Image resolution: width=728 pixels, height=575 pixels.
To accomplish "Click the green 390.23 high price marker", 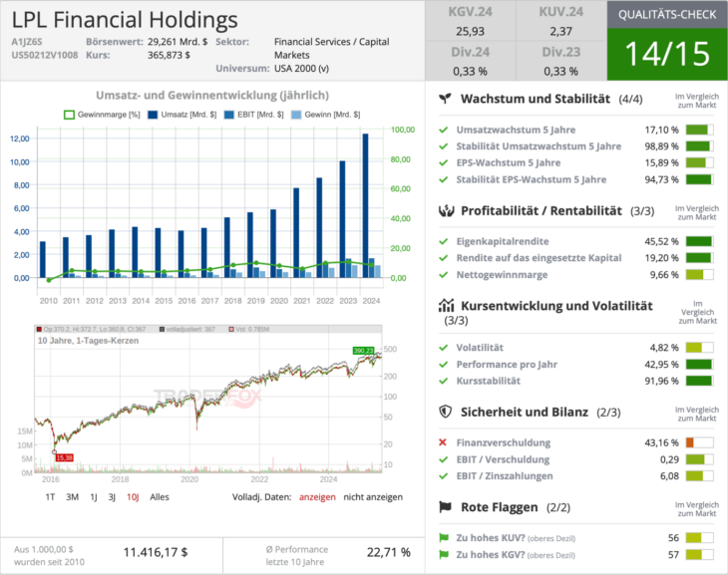I will point(363,351).
